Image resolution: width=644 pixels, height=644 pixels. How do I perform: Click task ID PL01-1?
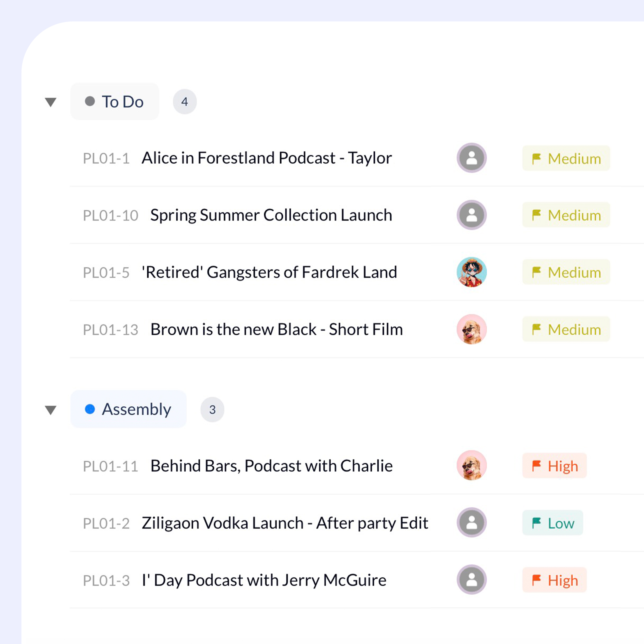click(x=106, y=159)
